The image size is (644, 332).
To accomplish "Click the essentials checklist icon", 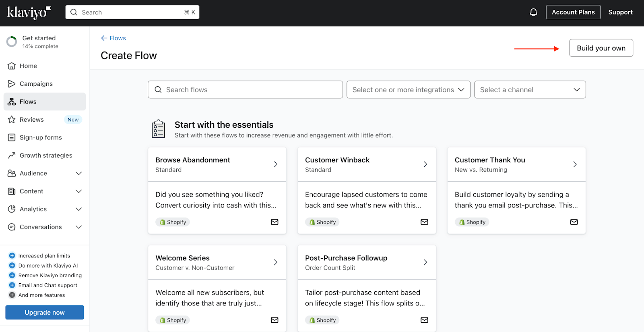I will pos(158,129).
